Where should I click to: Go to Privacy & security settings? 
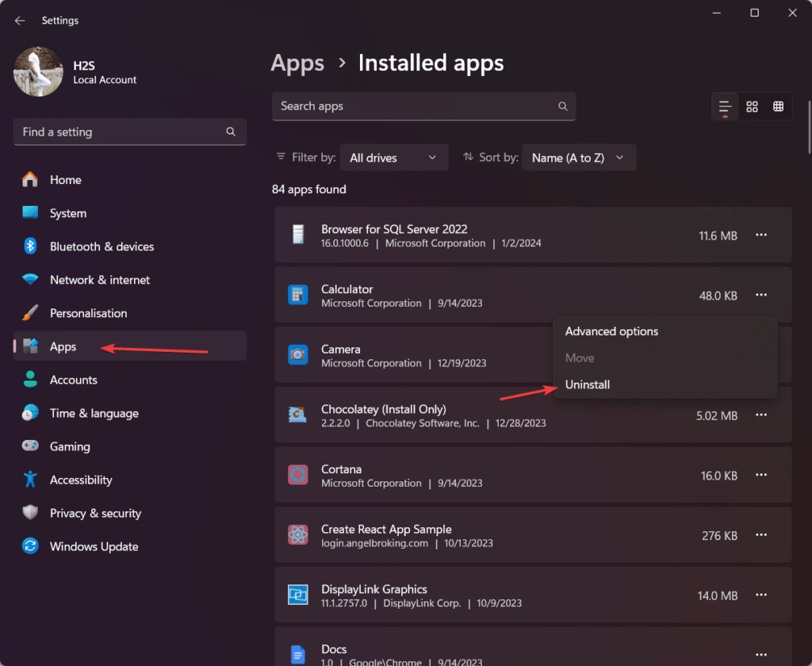(x=95, y=513)
